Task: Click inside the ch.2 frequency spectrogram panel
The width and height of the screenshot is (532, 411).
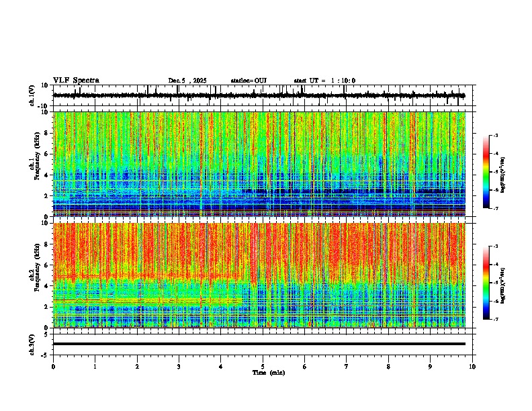Action: tap(259, 275)
